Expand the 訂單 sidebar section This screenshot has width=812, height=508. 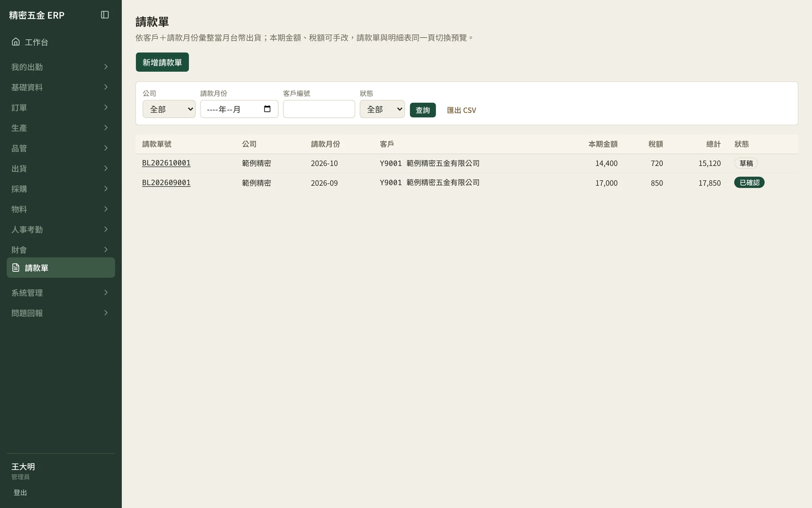click(x=61, y=108)
